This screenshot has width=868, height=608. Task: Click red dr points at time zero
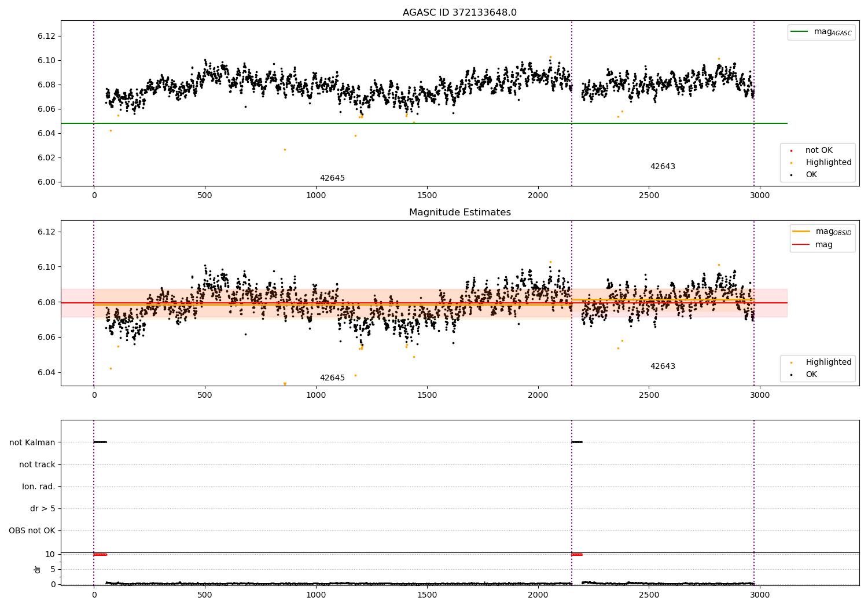100,555
